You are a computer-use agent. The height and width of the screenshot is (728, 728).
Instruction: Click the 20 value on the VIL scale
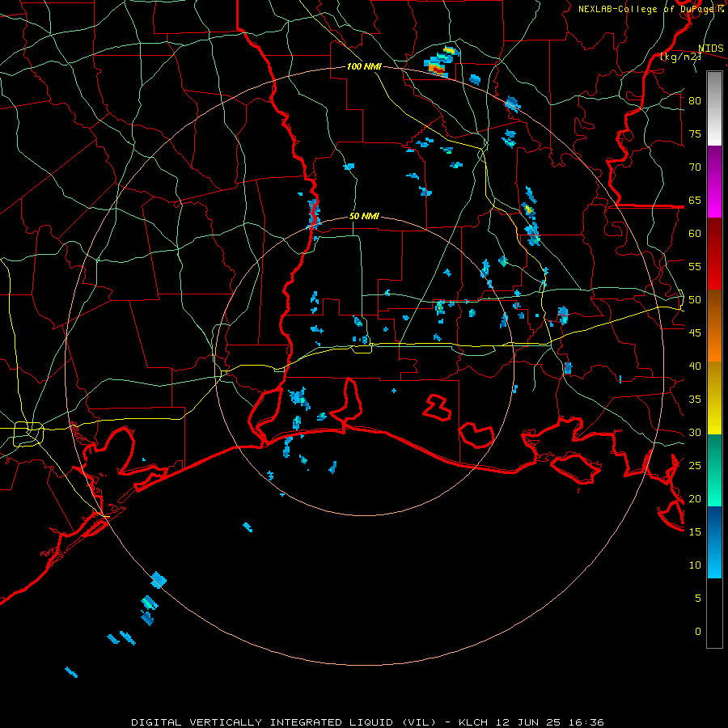695,499
